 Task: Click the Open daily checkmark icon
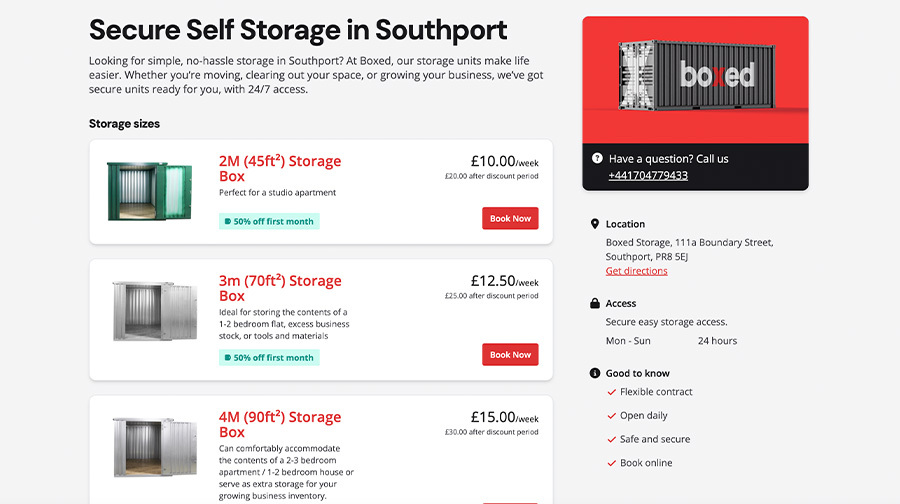(x=612, y=416)
